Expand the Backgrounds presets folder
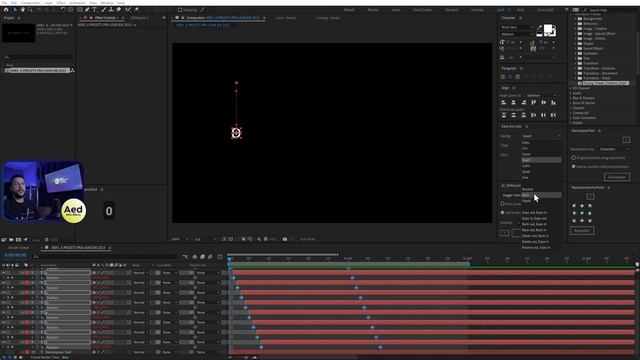The height and width of the screenshot is (360, 640). click(576, 19)
